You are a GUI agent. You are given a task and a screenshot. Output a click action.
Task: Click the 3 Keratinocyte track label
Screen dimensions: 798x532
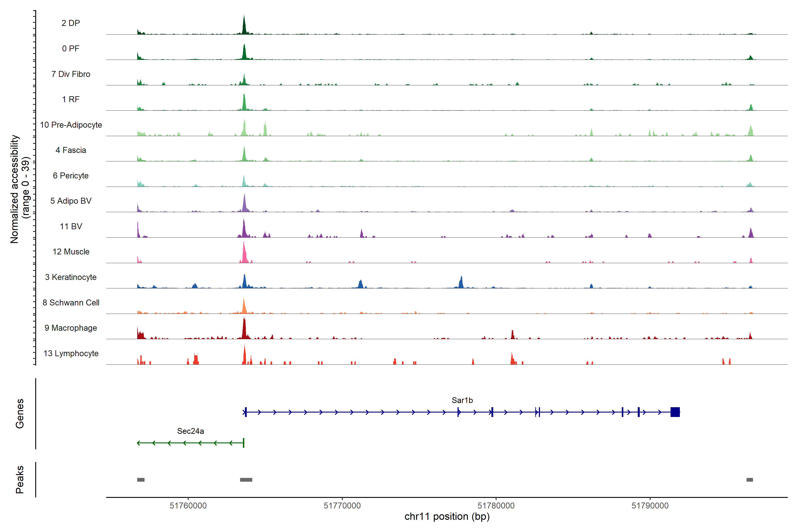[x=70, y=277]
